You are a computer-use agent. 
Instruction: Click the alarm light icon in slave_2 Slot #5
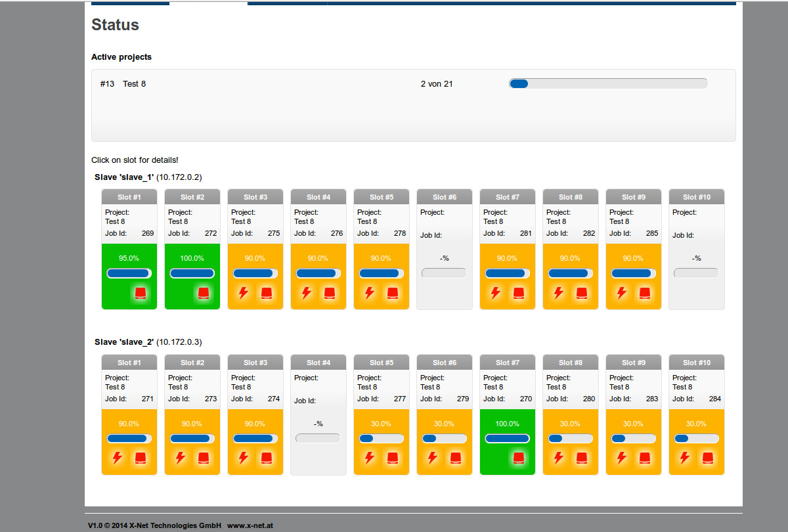393,458
